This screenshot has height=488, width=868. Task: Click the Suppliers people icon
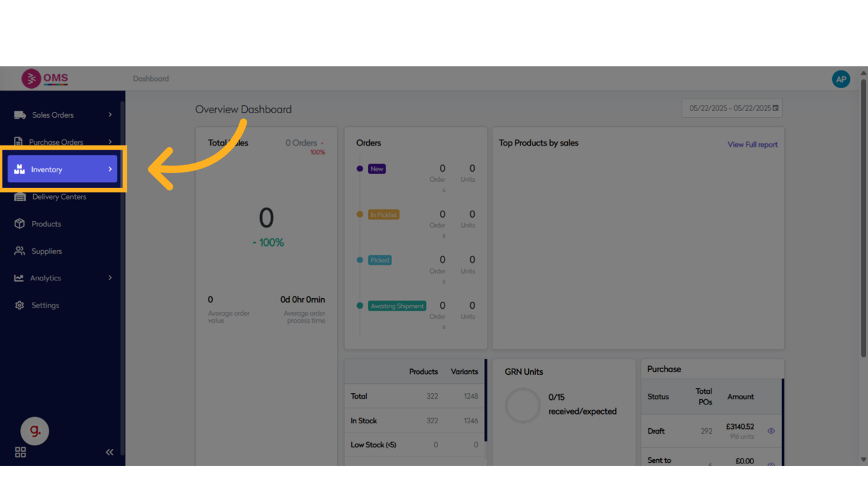(20, 251)
